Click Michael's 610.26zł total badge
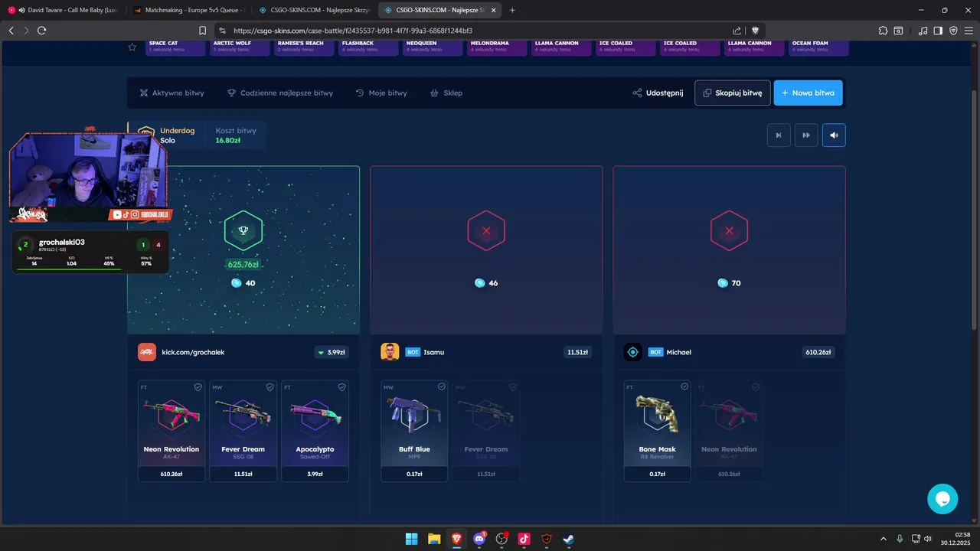 [818, 352]
